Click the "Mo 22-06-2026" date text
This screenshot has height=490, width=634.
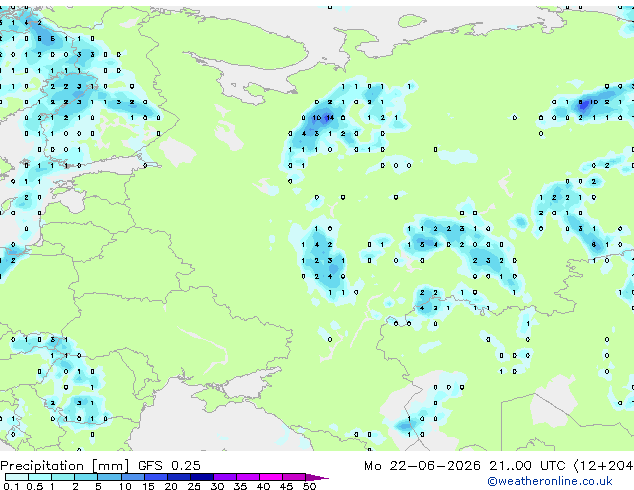point(422,465)
